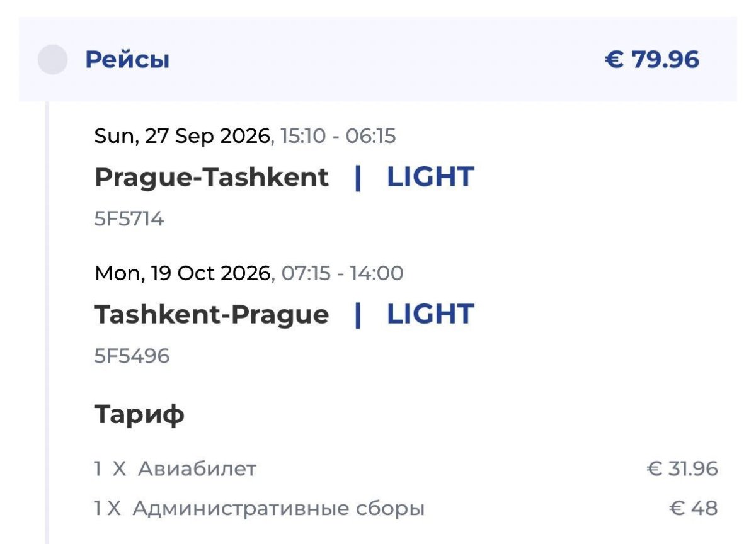Screen dimensions: 756x544
Task: Click LIGHT fare label for Tashkent-Prague
Action: point(430,315)
